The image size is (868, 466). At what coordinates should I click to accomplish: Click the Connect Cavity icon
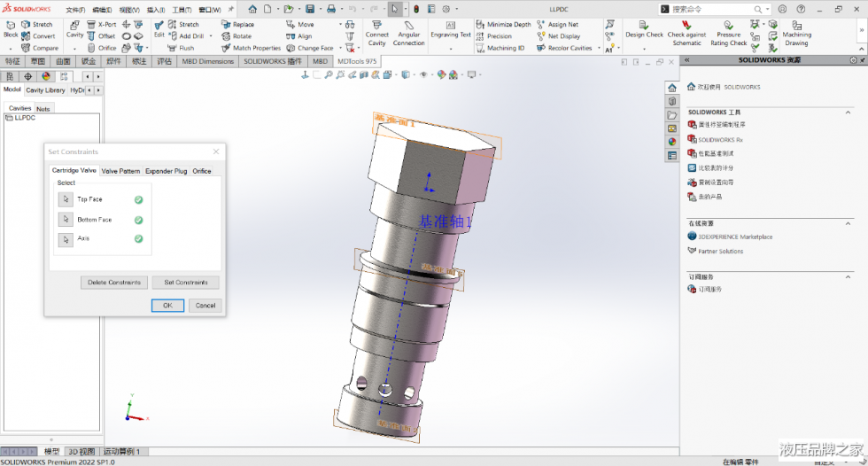[x=377, y=26]
